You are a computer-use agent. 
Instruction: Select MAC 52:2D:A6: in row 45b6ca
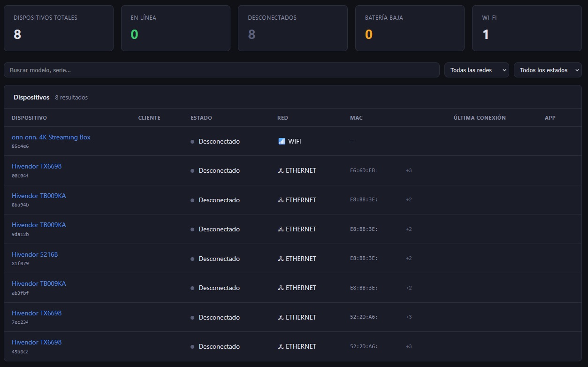coord(364,346)
